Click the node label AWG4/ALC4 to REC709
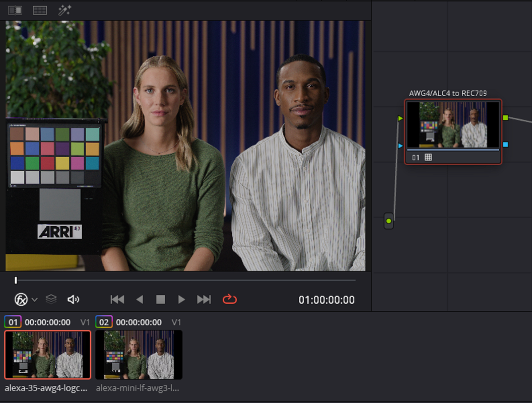532x403 pixels. [448, 93]
